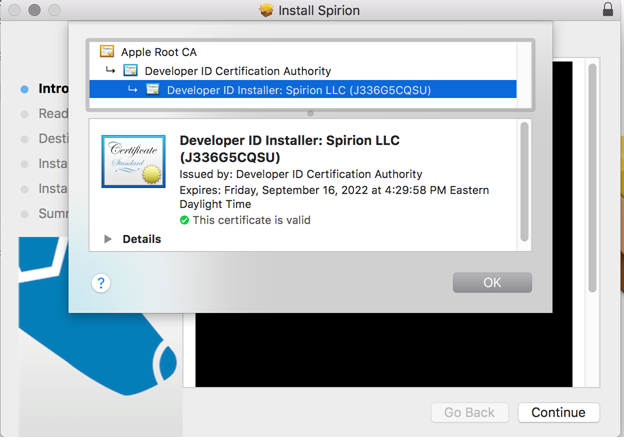Select Developer ID Installer: Spirion LLC row
This screenshot has height=440, width=624.
click(x=303, y=90)
